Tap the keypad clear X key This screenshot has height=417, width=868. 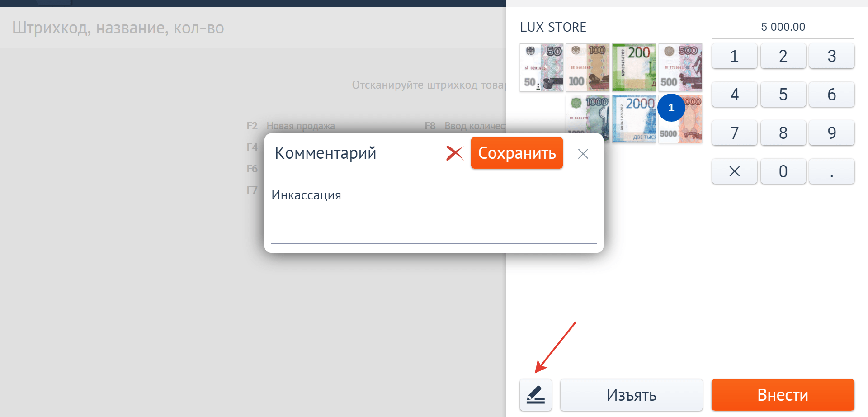[734, 171]
